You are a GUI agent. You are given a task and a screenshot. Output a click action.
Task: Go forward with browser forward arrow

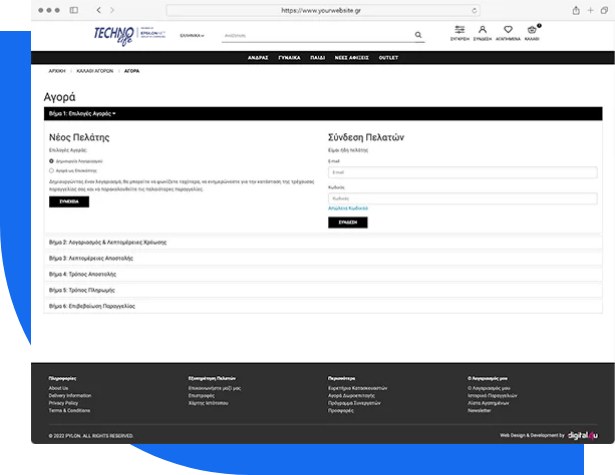point(112,10)
